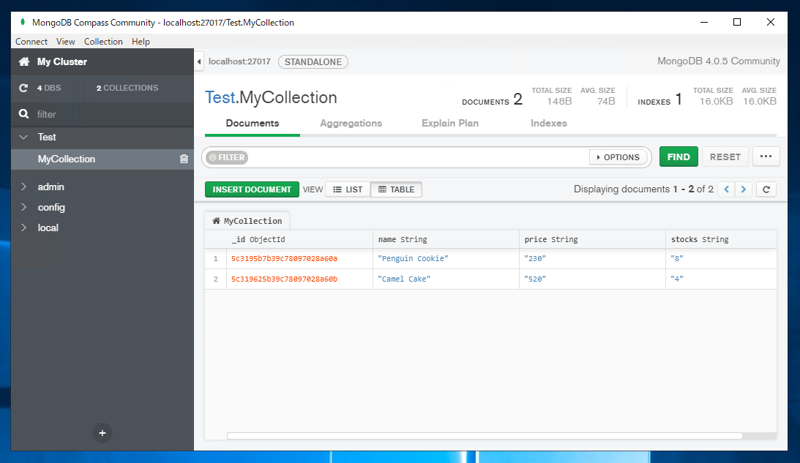Switch to the Indexes tab

[x=548, y=123]
